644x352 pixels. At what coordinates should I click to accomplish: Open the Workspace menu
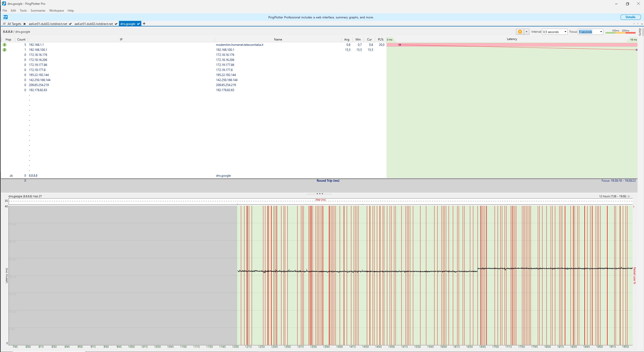[56, 11]
